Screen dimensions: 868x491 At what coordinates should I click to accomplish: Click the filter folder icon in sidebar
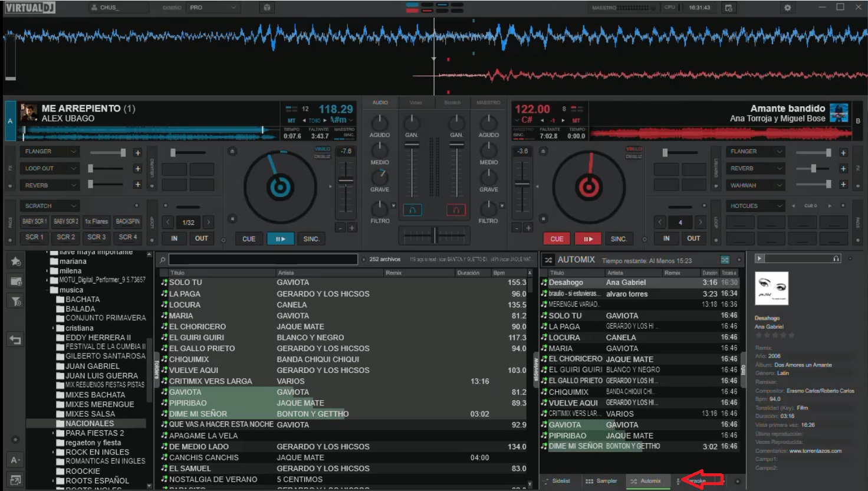click(x=16, y=302)
